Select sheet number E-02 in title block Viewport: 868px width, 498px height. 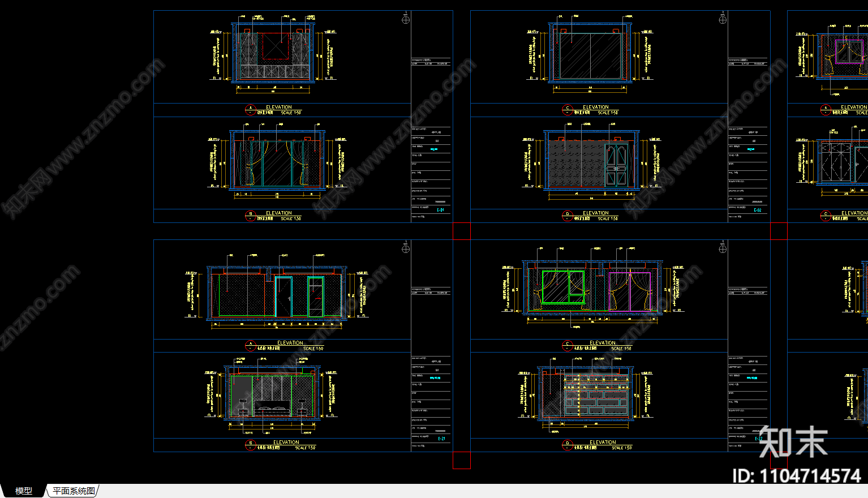coord(758,210)
